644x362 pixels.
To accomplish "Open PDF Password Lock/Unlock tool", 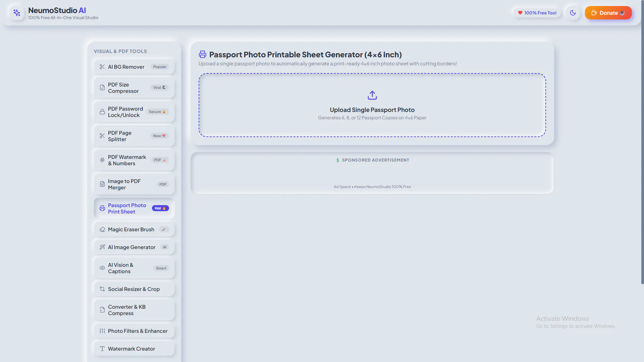I will pos(134,112).
